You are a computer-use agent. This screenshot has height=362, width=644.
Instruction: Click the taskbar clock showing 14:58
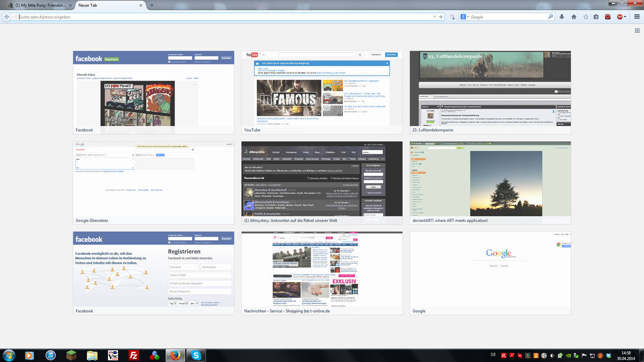(626, 355)
